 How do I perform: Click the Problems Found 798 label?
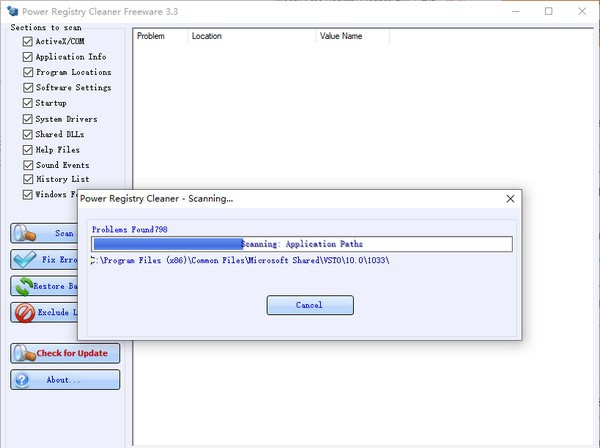pyautogui.click(x=129, y=230)
